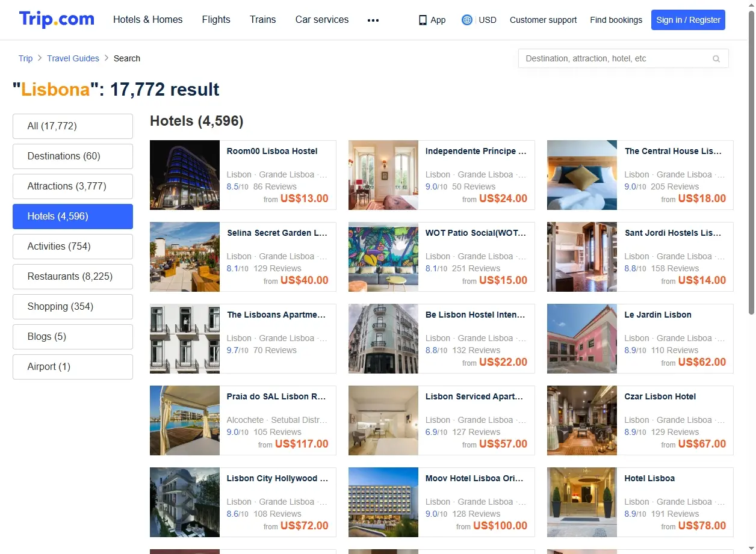Click US$117.00 price text
The image size is (756, 554).
click(302, 444)
